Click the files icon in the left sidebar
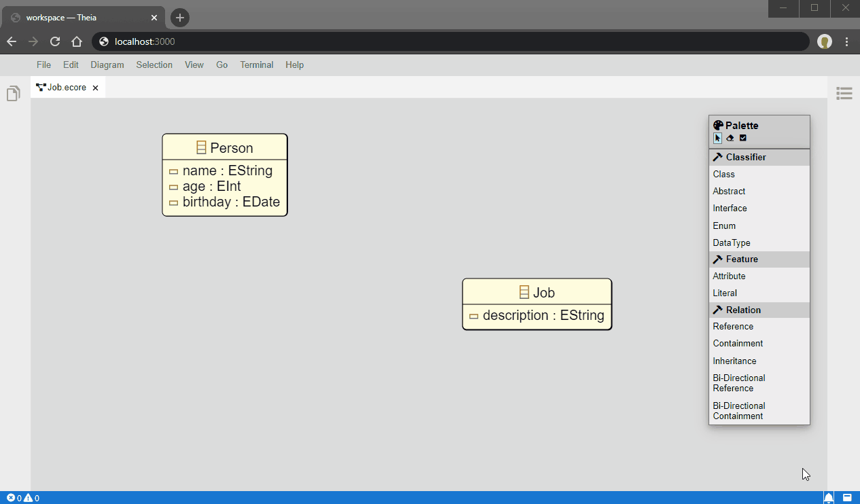The image size is (860, 504). coord(13,93)
